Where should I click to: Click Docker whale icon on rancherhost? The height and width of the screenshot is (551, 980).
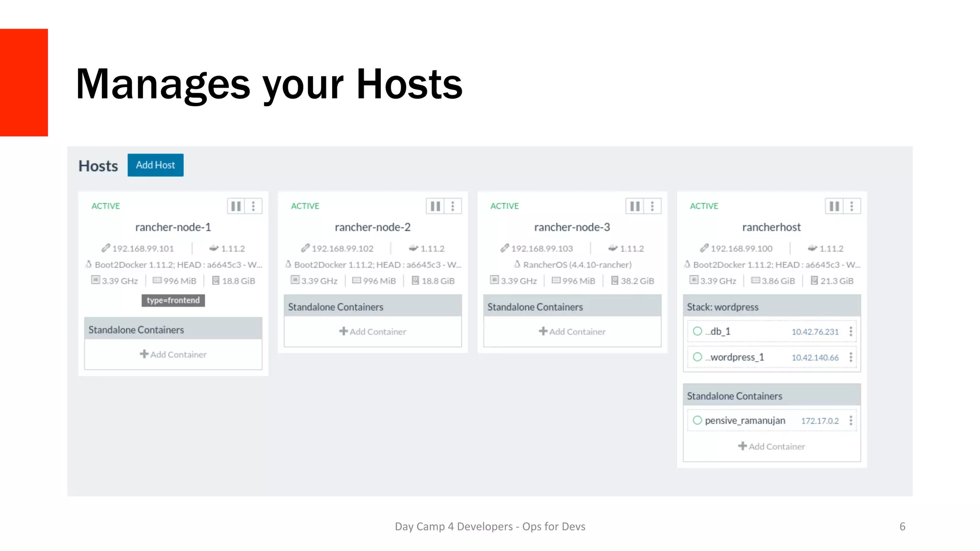813,248
